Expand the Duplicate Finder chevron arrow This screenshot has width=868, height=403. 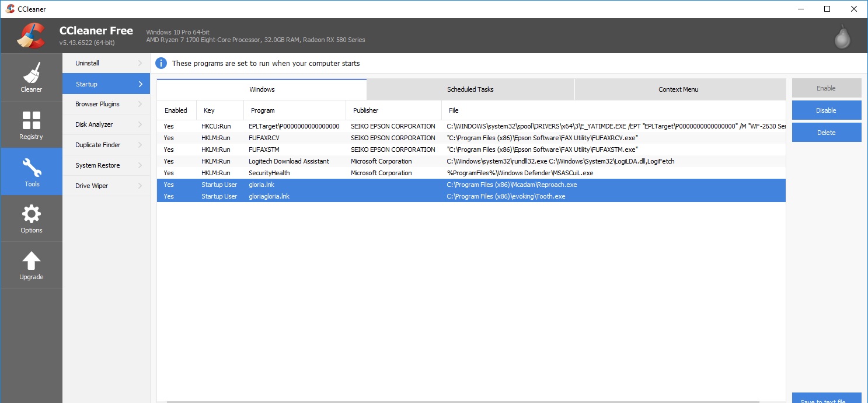point(140,145)
